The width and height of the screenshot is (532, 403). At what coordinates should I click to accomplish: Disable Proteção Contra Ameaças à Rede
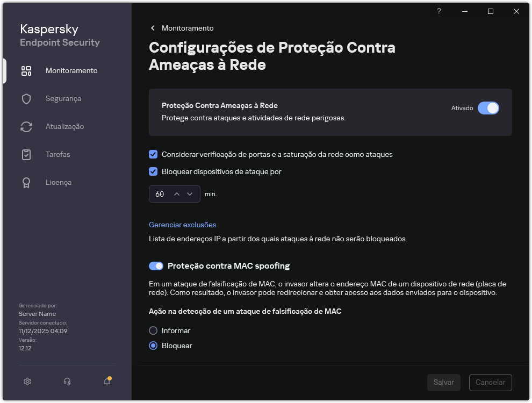click(x=488, y=108)
